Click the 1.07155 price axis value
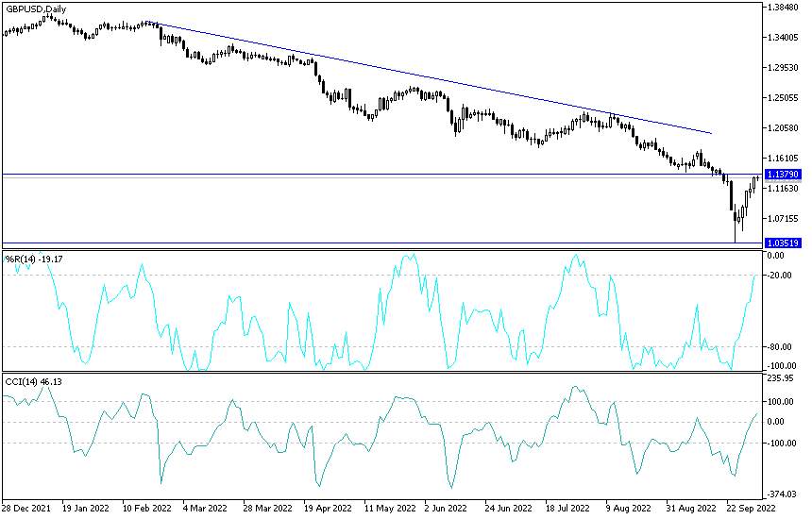812x519 pixels. (783, 218)
